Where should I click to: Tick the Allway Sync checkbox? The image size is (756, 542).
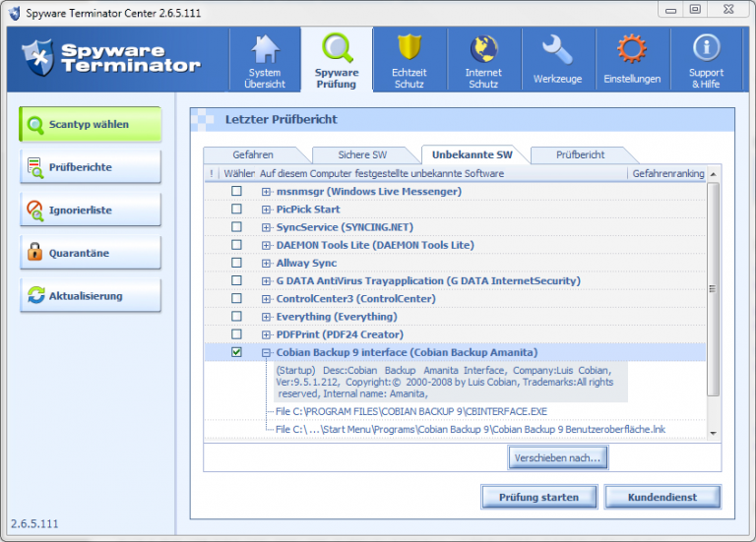click(x=236, y=263)
